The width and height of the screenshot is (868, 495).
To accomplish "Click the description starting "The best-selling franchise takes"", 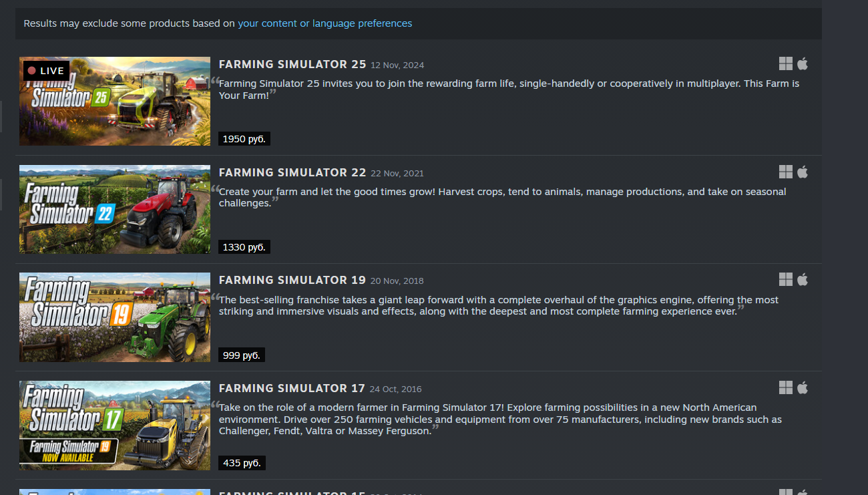I will tap(499, 305).
